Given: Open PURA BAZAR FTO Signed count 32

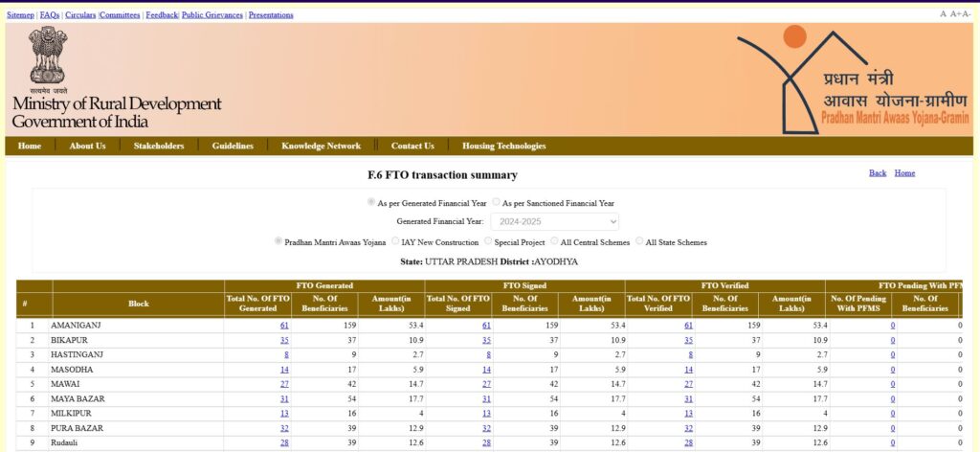Looking at the screenshot, I should [x=486, y=428].
